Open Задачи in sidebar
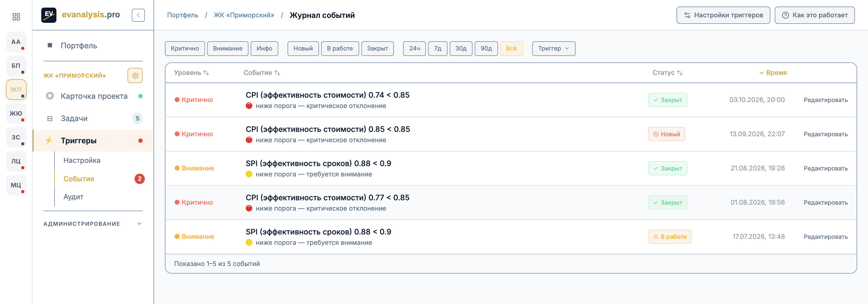This screenshot has height=304, width=868. coord(93,118)
